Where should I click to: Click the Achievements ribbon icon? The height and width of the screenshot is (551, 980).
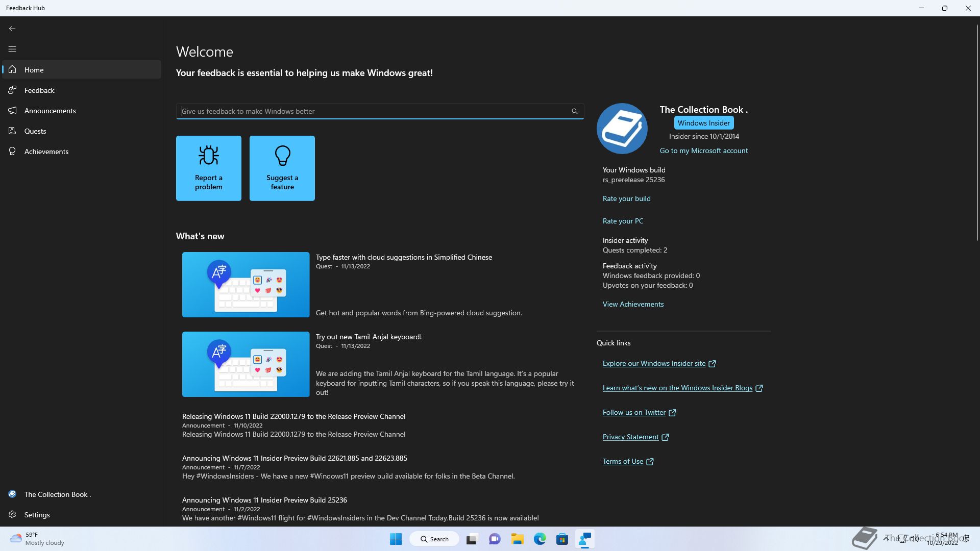tap(12, 152)
